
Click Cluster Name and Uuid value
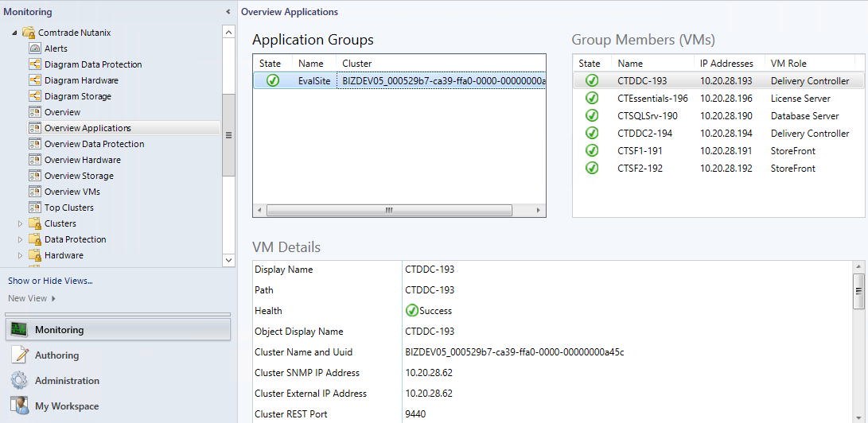point(515,352)
